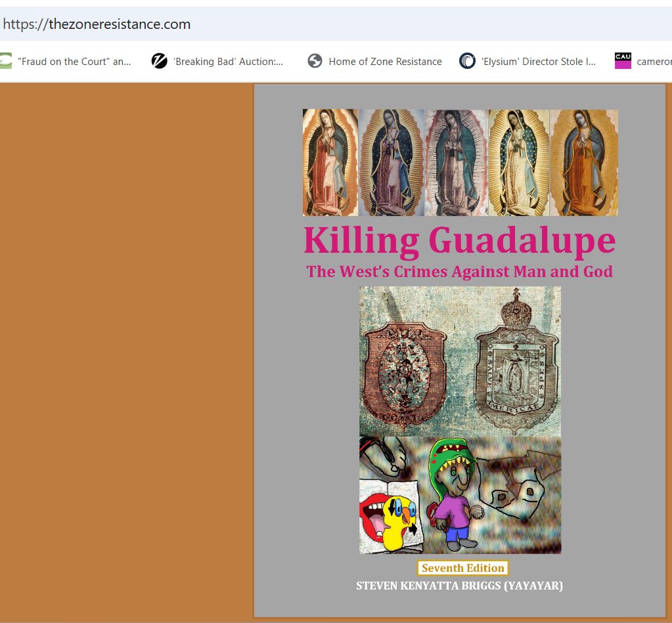
Task: Open the "Fraud on the Court" bookmark
Action: (66, 61)
